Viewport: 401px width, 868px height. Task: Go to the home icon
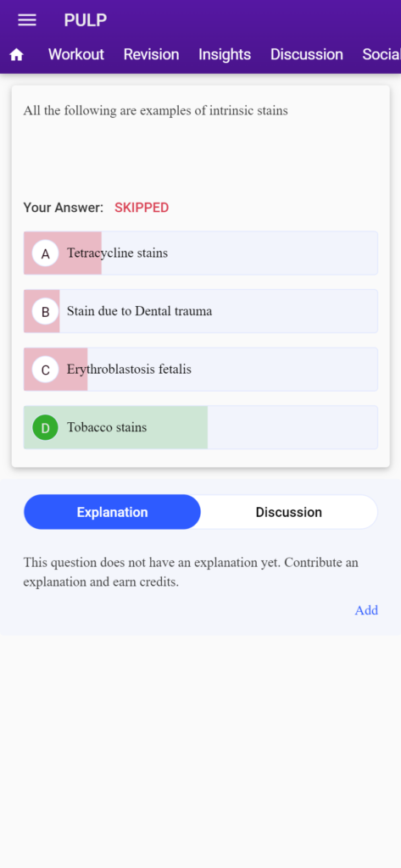pos(17,54)
